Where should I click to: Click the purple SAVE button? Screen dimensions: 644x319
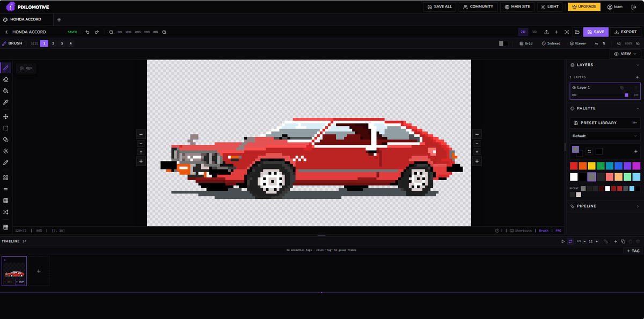(596, 32)
